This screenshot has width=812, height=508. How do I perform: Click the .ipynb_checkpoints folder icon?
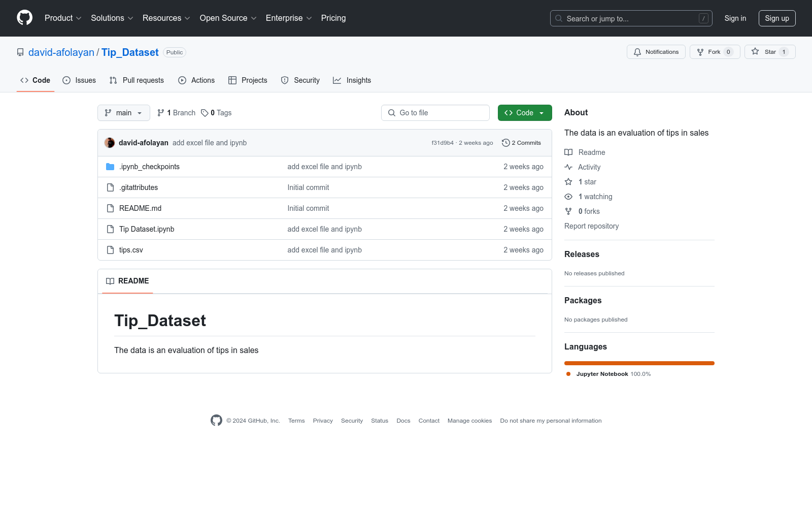(x=110, y=167)
